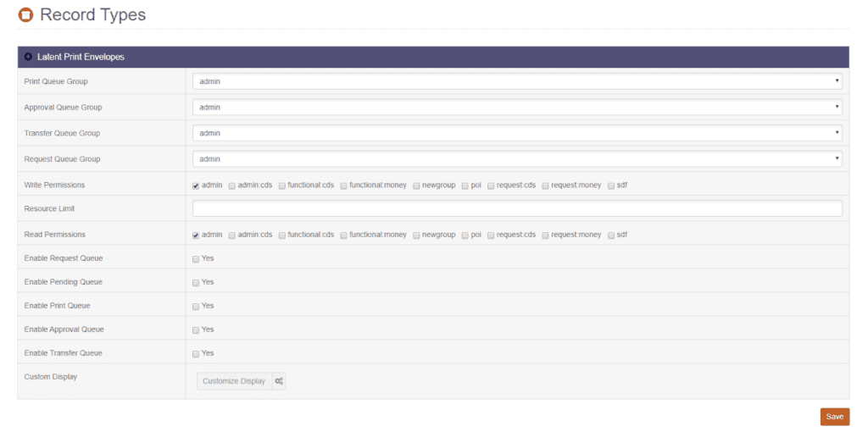This screenshot has height=432, width=868.
Task: Collapse the Latent Print Envelopes panel icon
Action: tap(28, 57)
